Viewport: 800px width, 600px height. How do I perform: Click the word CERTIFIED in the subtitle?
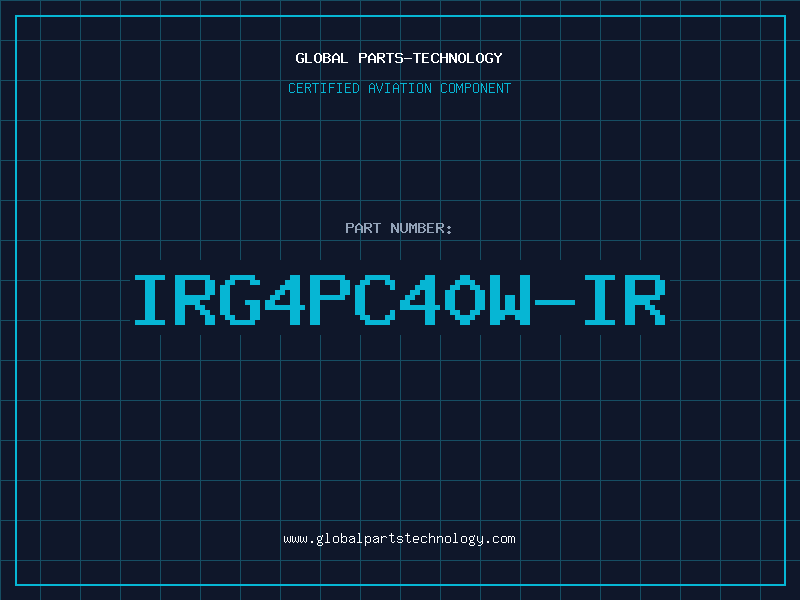324,88
